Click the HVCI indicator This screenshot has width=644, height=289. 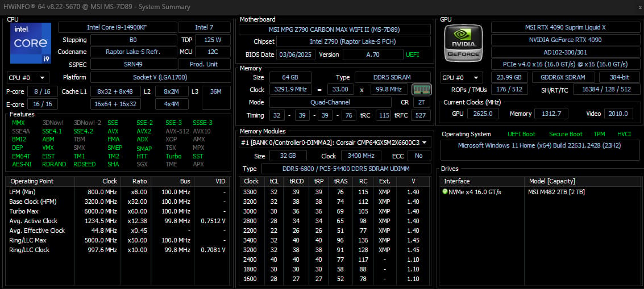(624, 134)
